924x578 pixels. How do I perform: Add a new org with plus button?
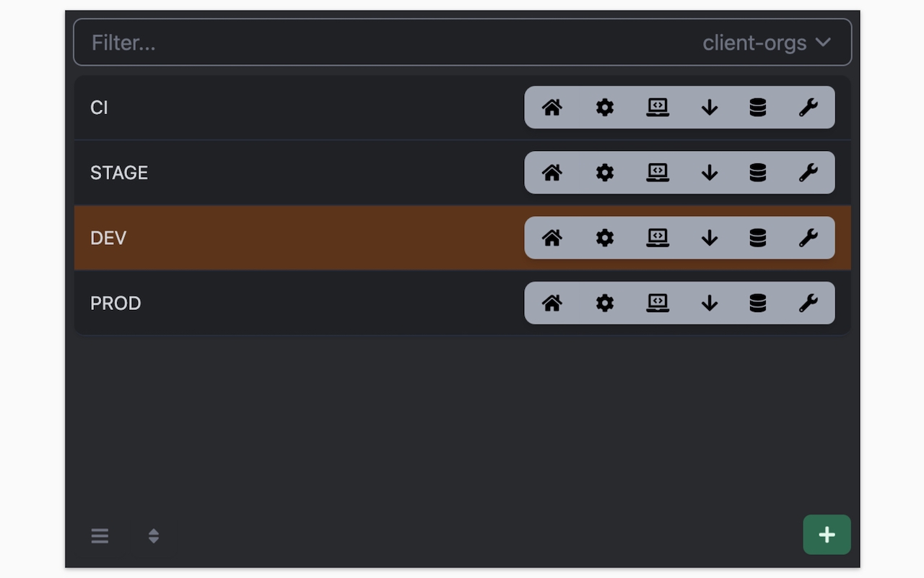pyautogui.click(x=827, y=535)
